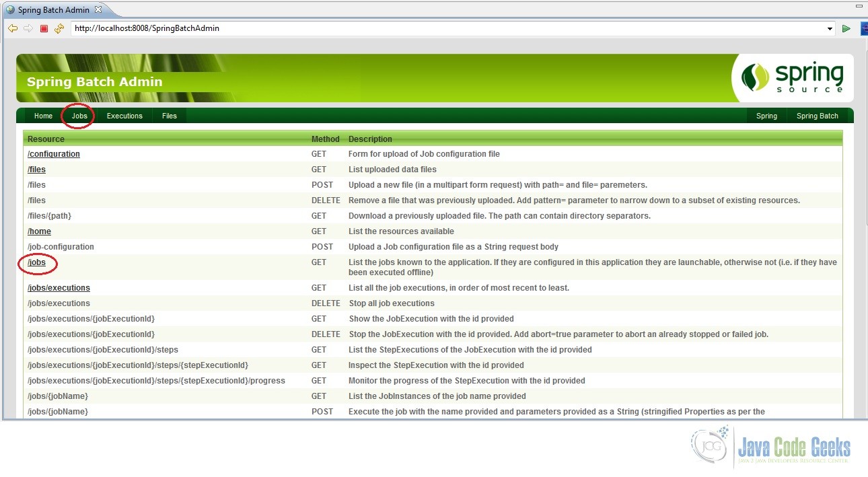
Task: Click the Description column header
Action: pyautogui.click(x=370, y=139)
